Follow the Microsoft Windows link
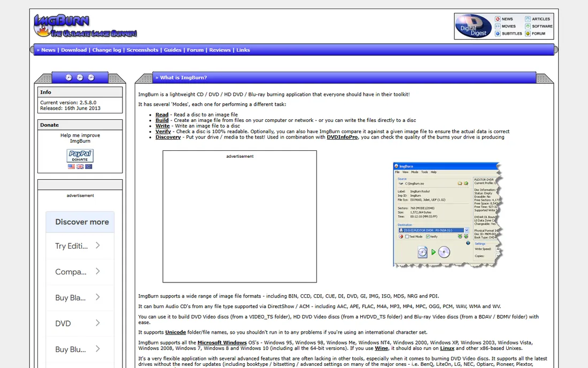 tap(222, 342)
